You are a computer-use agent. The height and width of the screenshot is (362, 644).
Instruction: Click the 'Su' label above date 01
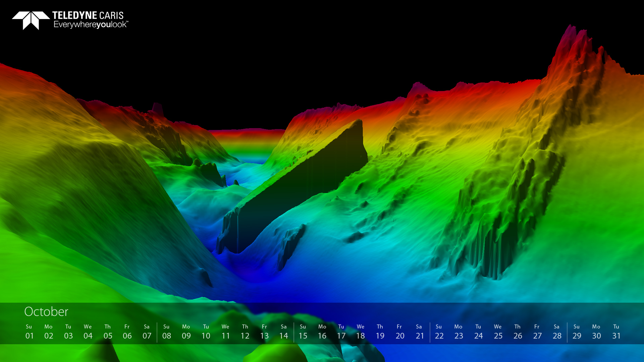[x=29, y=326]
